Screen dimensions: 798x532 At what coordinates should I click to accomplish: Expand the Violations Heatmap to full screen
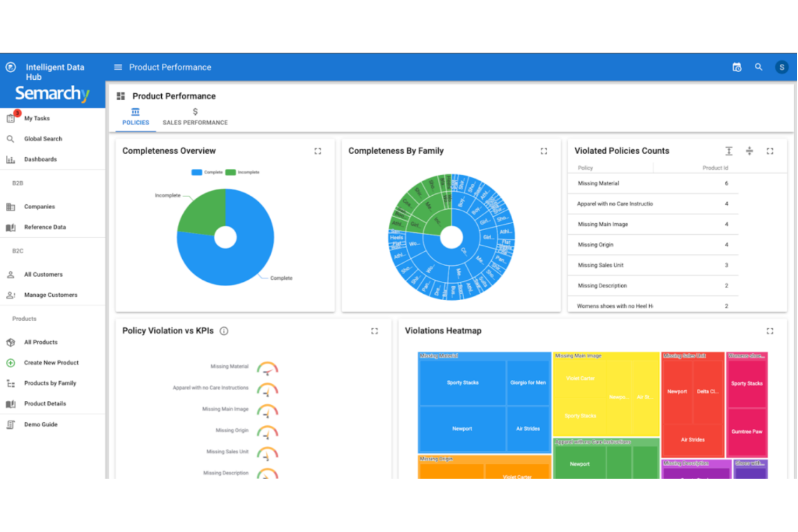(x=770, y=331)
